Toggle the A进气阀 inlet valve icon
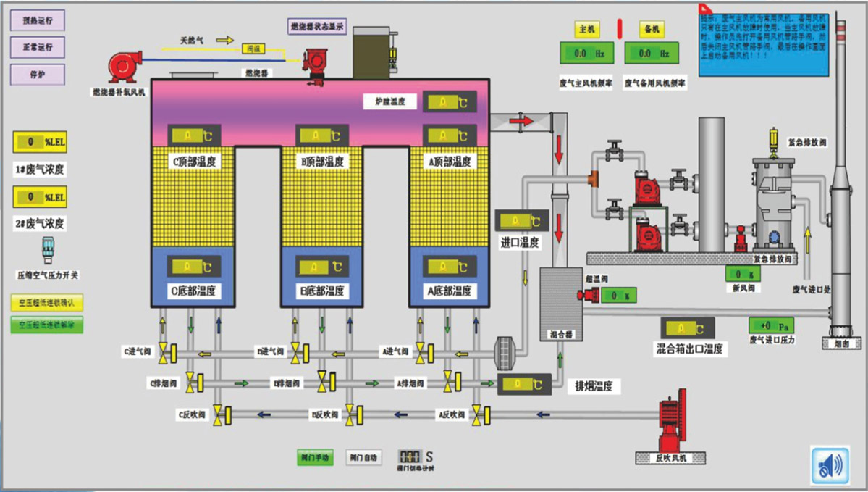The width and height of the screenshot is (868, 492). (425, 353)
